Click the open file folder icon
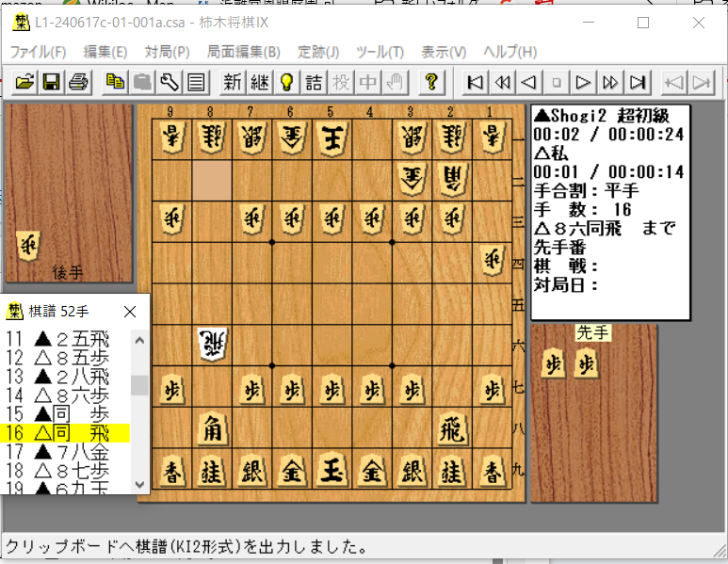Image resolution: width=728 pixels, height=564 pixels. tap(24, 82)
